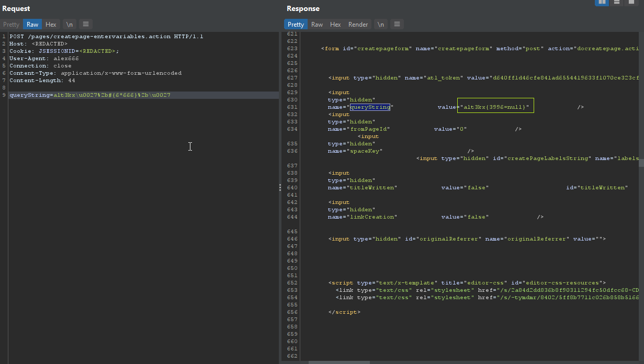Click line number 631 in Response gutter

coord(292,107)
